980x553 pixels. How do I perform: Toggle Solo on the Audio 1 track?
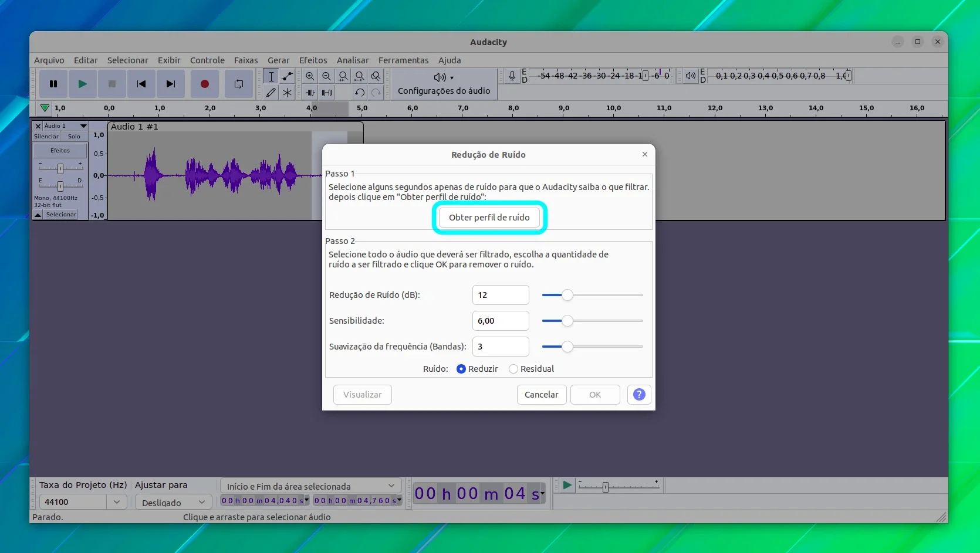point(74,137)
